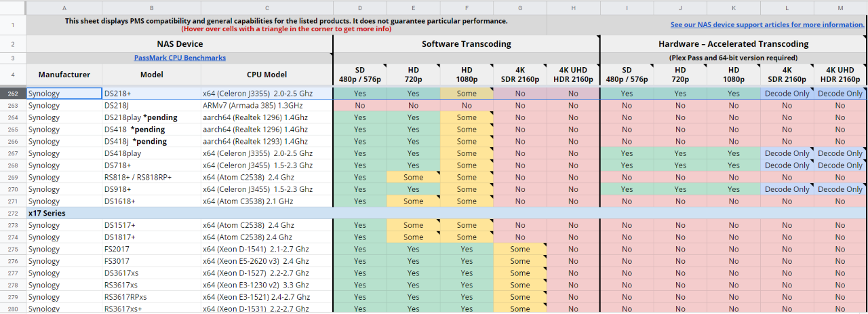Click "Some" under Software HD 720p for DS1618+
This screenshot has width=868, height=314.
413,201
